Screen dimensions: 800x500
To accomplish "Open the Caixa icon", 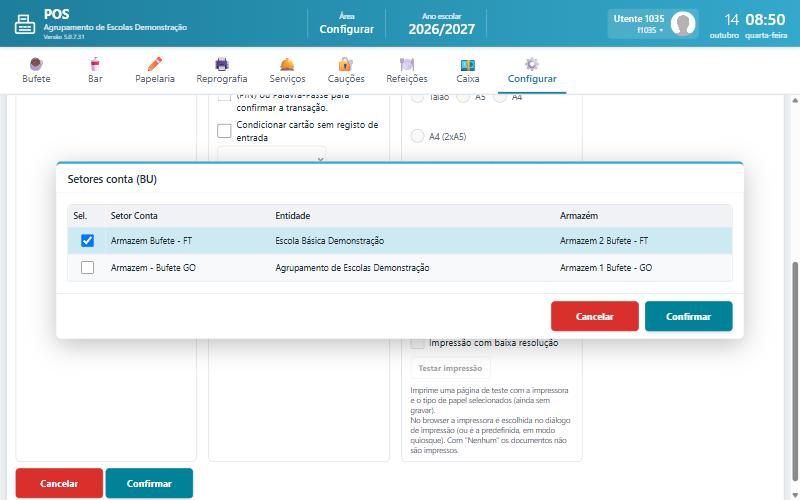I will click(467, 64).
